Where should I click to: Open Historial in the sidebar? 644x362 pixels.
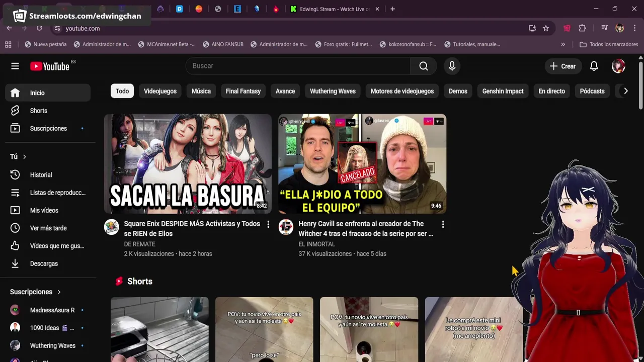coord(48,175)
